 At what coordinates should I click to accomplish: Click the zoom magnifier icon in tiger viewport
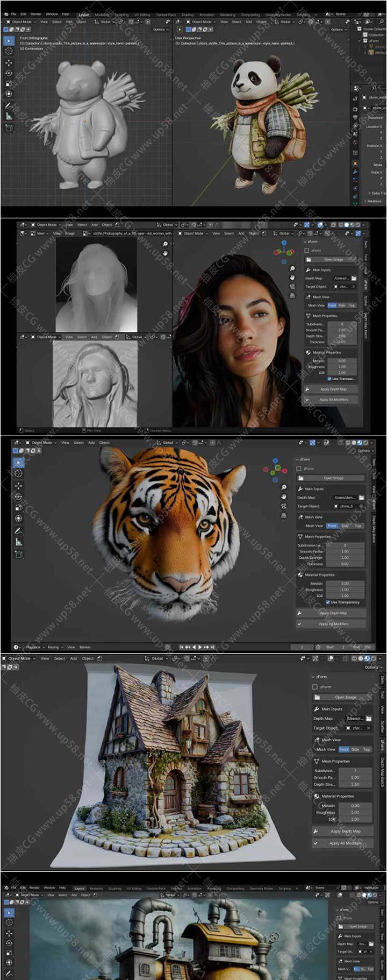(x=284, y=487)
